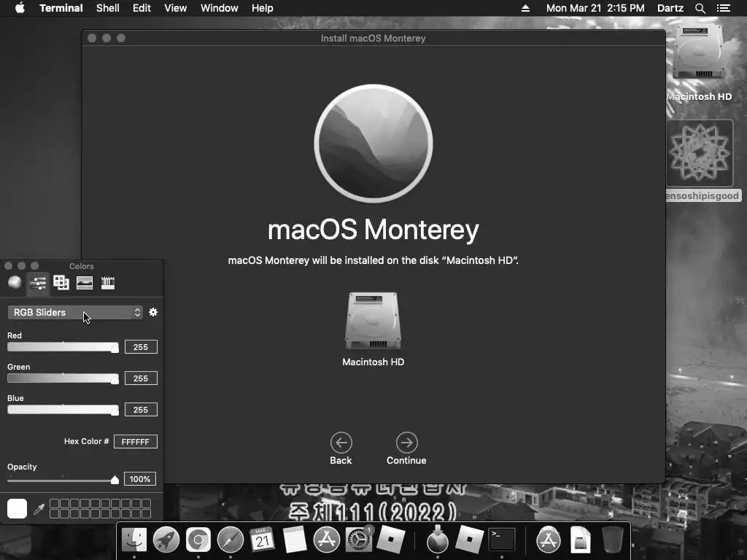This screenshot has height=560, width=747.
Task: Close the Install macOS Monterey window
Action: tap(92, 38)
